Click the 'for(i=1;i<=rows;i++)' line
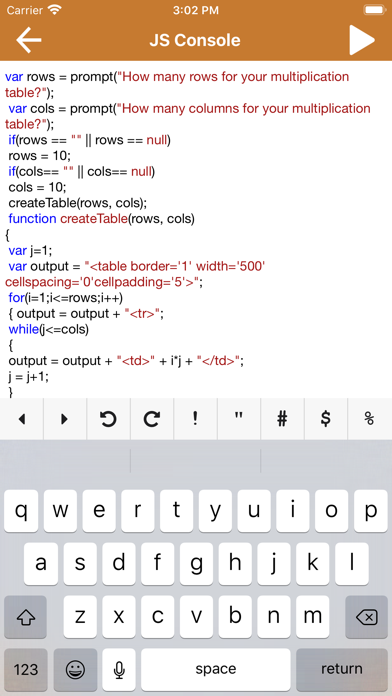This screenshot has width=392, height=696. coord(66,297)
